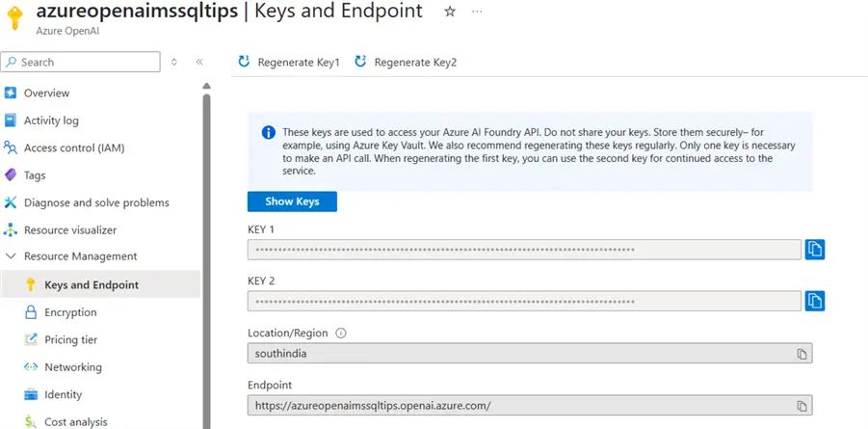Click the sidebar Search input
Viewport: 868px width, 429px height.
[x=81, y=62]
